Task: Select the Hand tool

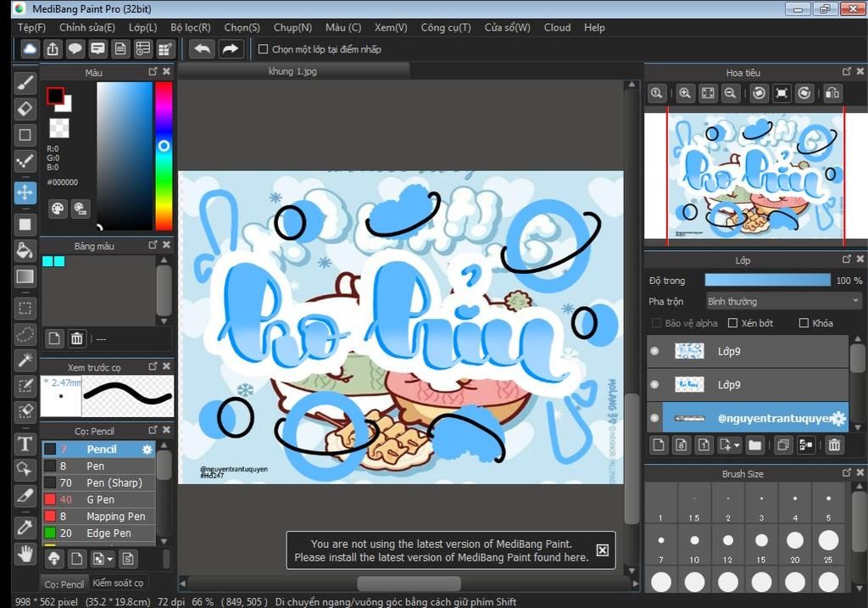Action: [25, 554]
